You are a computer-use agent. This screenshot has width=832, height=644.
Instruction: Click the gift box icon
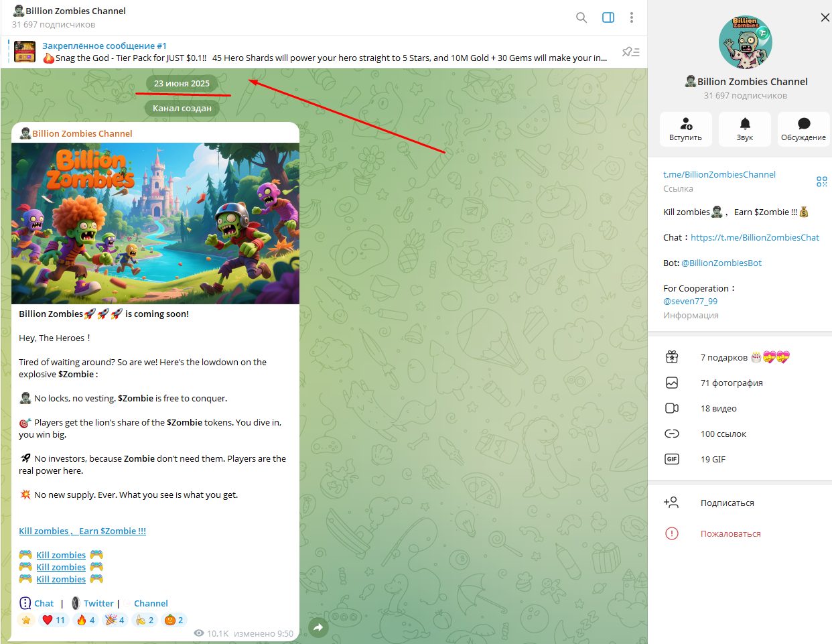(672, 357)
